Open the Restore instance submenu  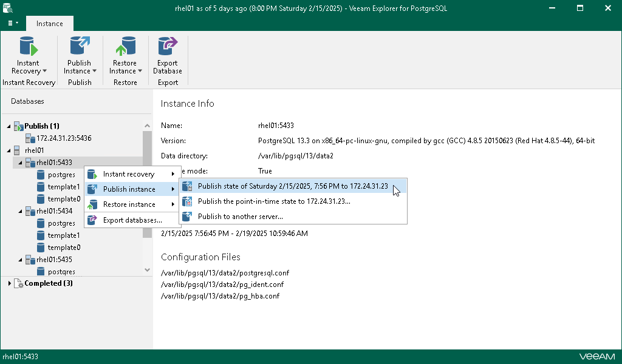[x=129, y=204]
